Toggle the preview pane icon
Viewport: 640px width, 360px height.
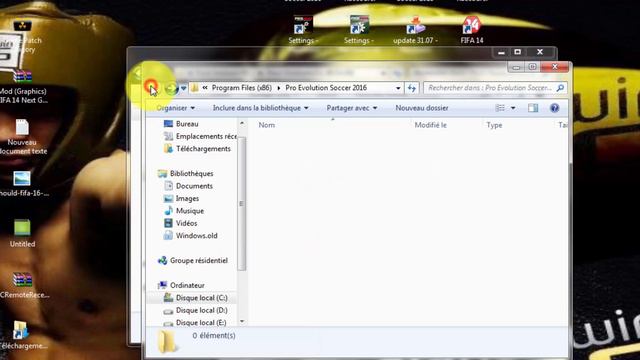point(533,108)
